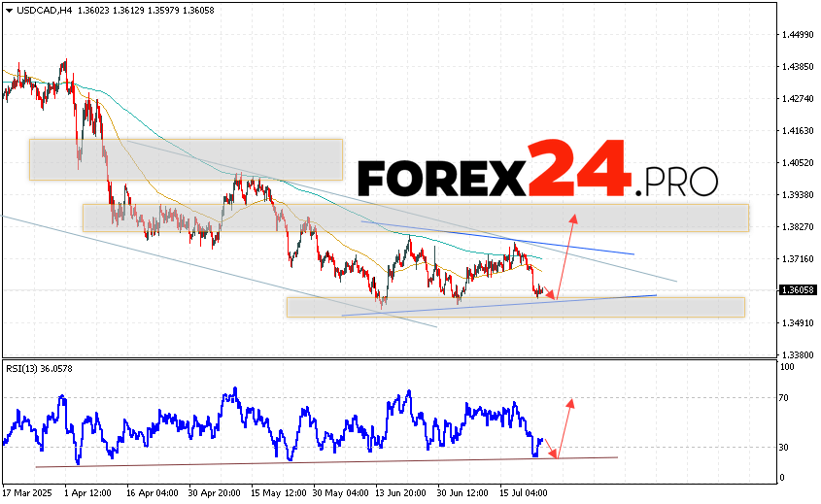This screenshot has width=821, height=504.
Task: Select the current price tag 1.36058
Action: coord(797,289)
